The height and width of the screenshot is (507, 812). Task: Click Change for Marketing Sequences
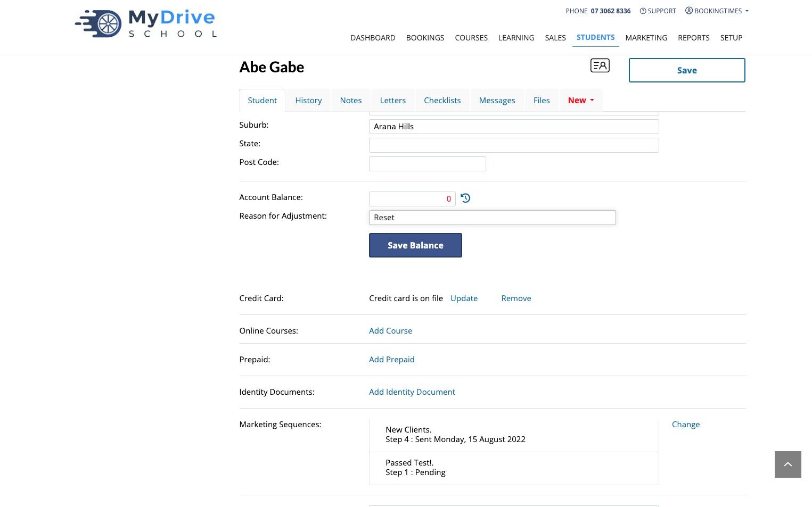click(x=686, y=425)
